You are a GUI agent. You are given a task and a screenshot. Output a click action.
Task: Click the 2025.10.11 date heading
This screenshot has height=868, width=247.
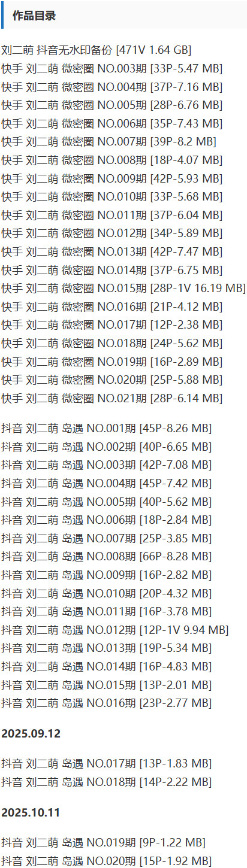pyautogui.click(x=31, y=813)
